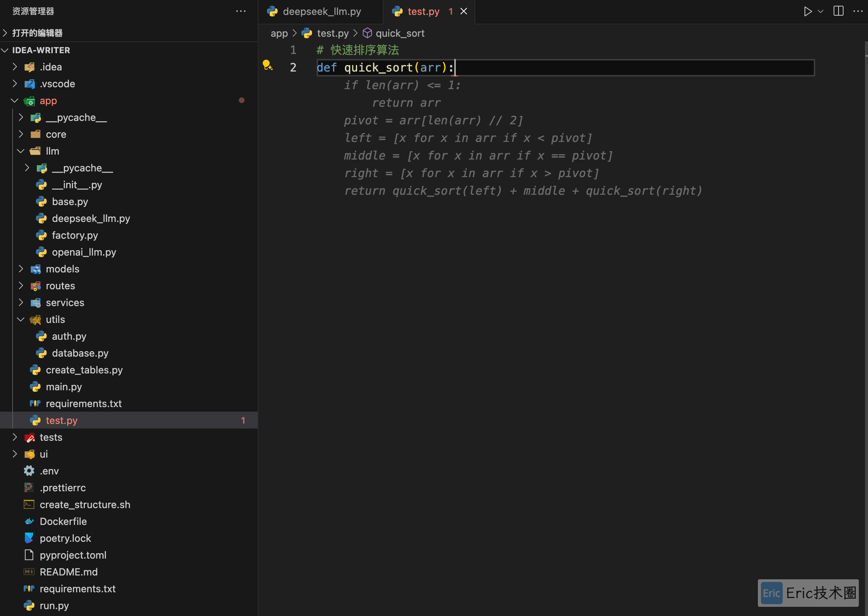The height and width of the screenshot is (616, 868).
Task: Click the test.py breadcrumb segment
Action: 333,33
